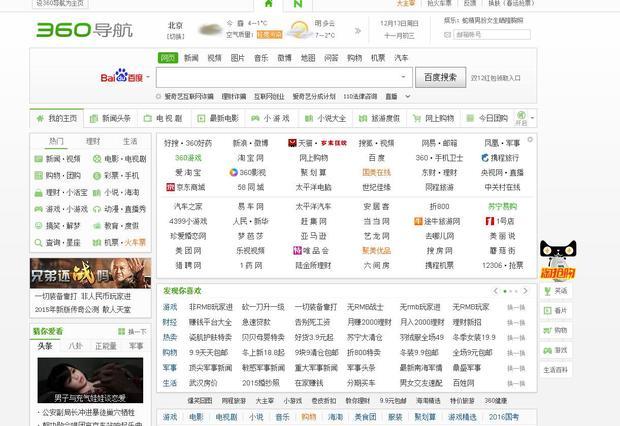Click the magnifier icon beside 查询·星座
Screen dimensions: 620x426
coord(38,242)
